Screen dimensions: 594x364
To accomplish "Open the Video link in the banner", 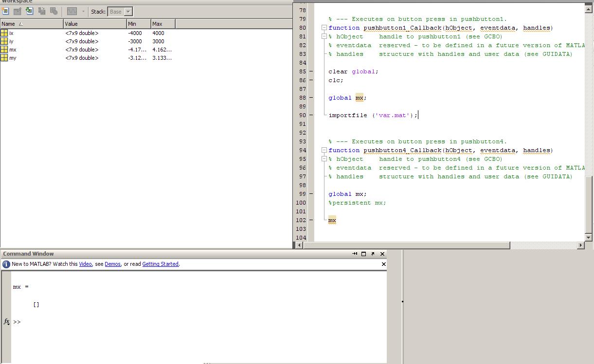I will (x=85, y=264).
